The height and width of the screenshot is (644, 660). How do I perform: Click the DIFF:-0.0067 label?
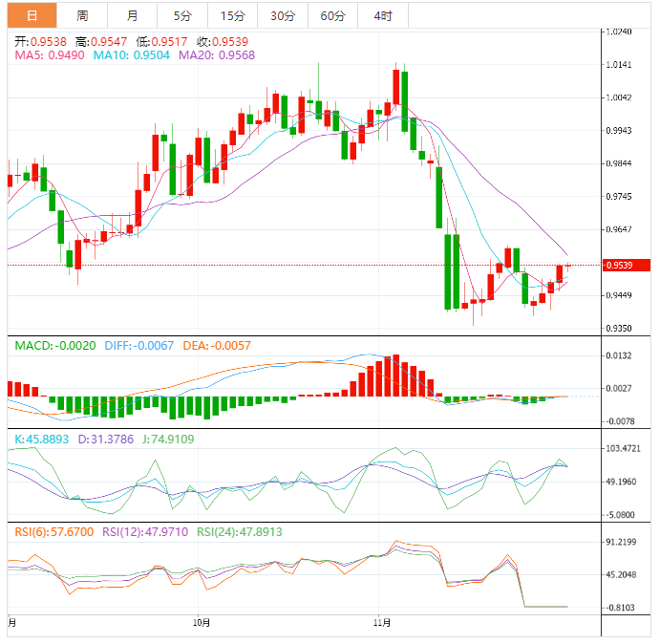(x=138, y=346)
